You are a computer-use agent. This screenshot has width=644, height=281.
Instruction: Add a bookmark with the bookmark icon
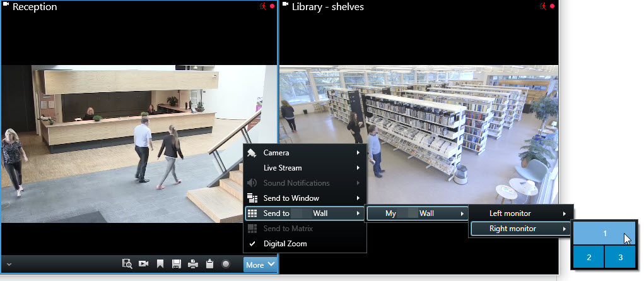(x=160, y=265)
